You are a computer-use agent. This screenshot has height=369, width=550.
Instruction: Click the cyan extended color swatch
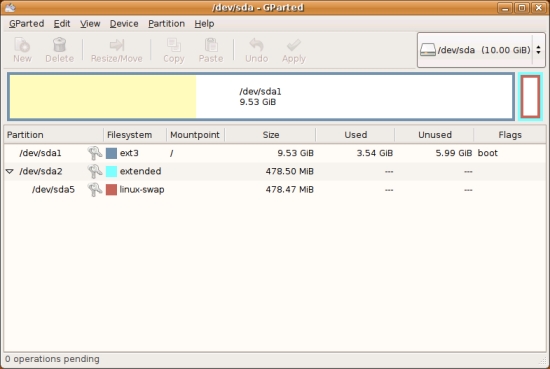pos(111,171)
